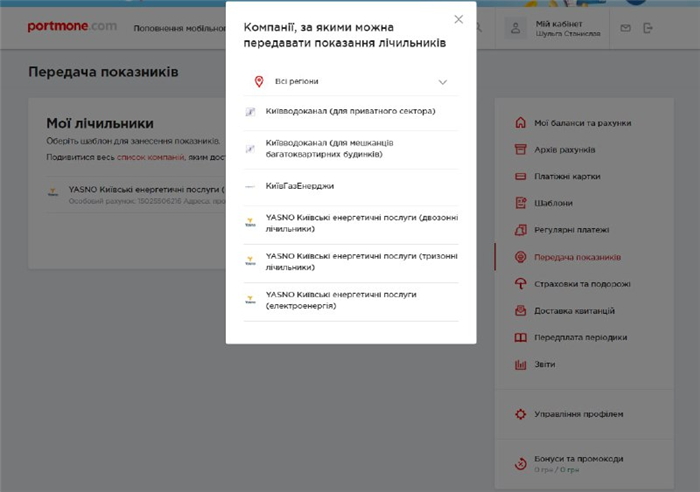700x492 pixels.
Task: Select YASNO двозонні лічильники entry
Action: (351, 223)
